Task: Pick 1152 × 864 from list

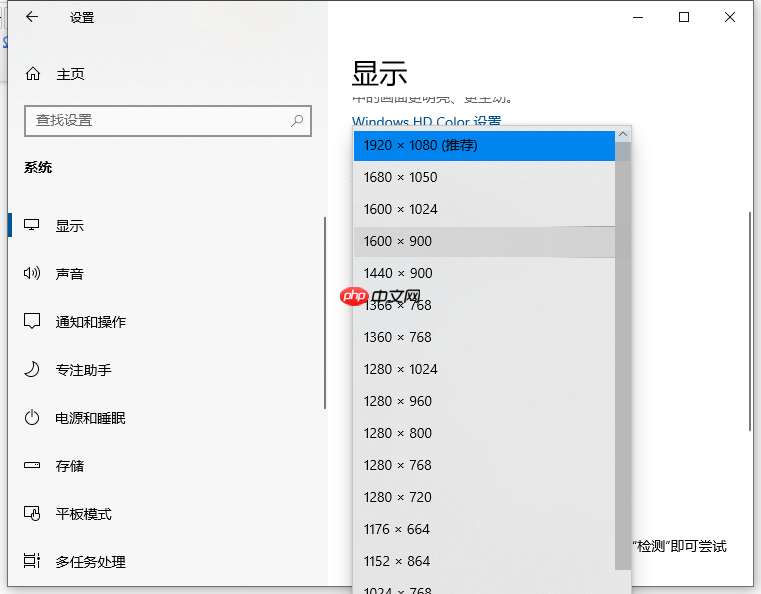Action: coord(484,561)
